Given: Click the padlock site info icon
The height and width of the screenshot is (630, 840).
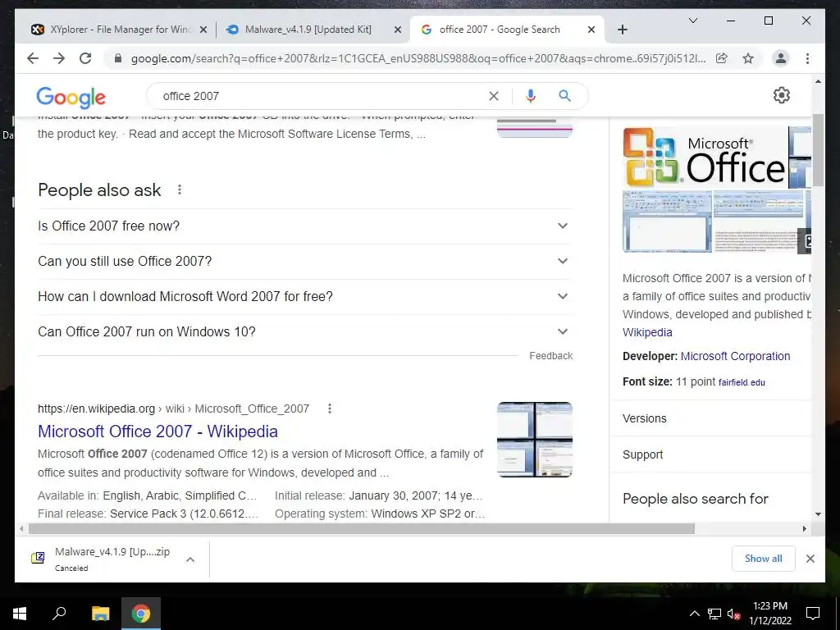Looking at the screenshot, I should 118,58.
